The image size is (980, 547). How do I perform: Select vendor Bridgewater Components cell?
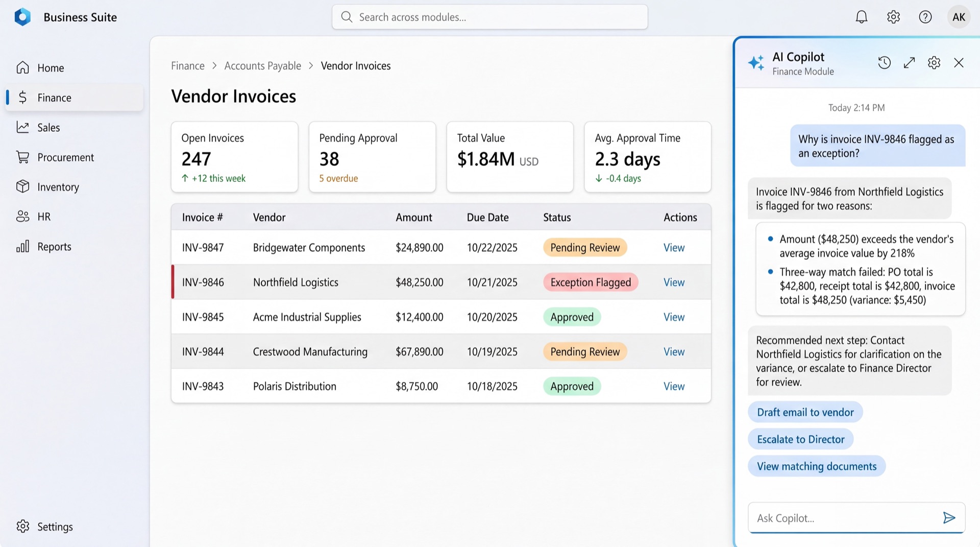[x=309, y=248]
